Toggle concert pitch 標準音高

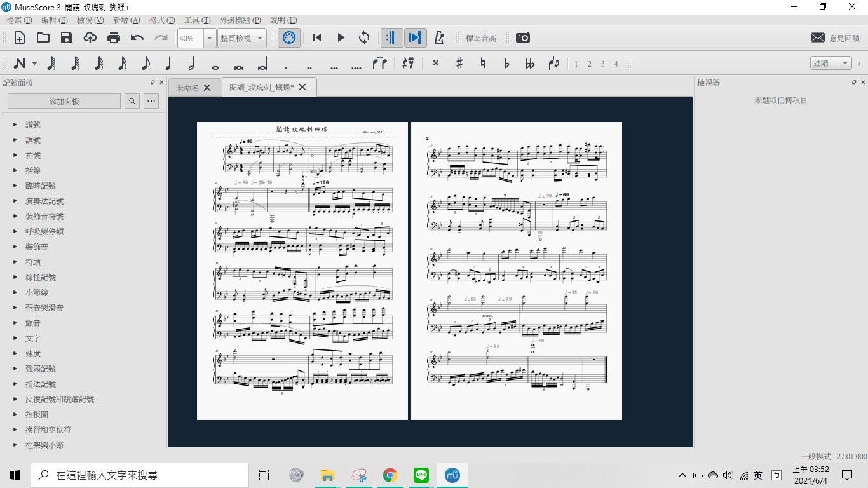pyautogui.click(x=481, y=38)
